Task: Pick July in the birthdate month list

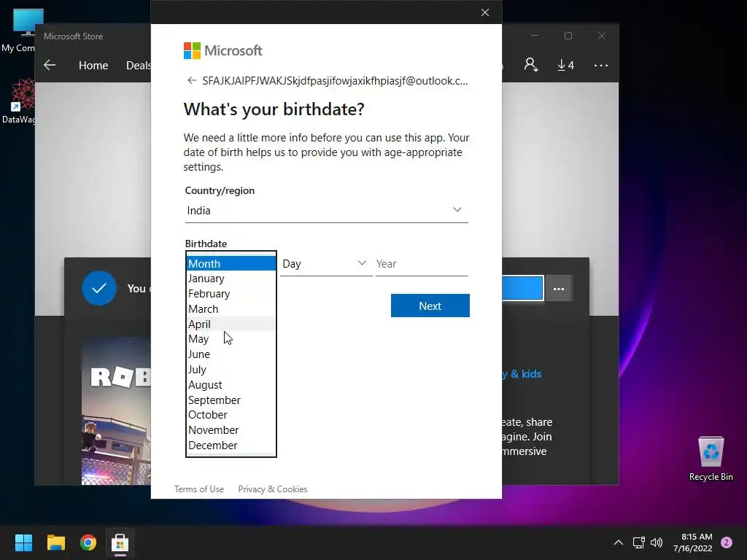Action: (x=231, y=370)
